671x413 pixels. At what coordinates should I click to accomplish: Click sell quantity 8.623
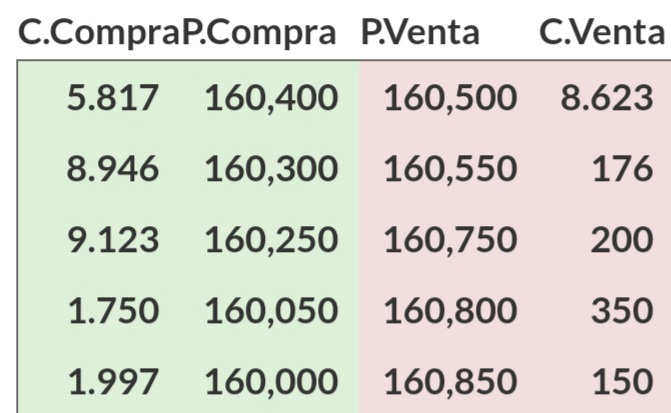[x=607, y=98]
